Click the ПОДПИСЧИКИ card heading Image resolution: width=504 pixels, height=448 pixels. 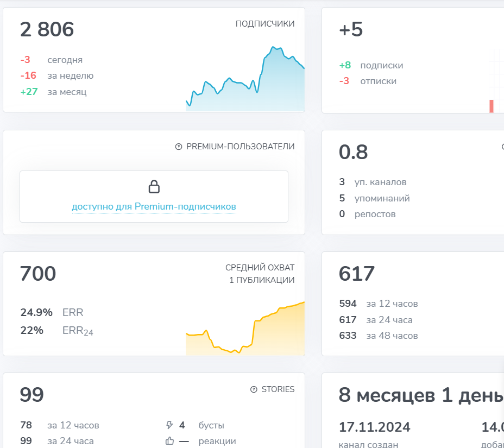[265, 24]
